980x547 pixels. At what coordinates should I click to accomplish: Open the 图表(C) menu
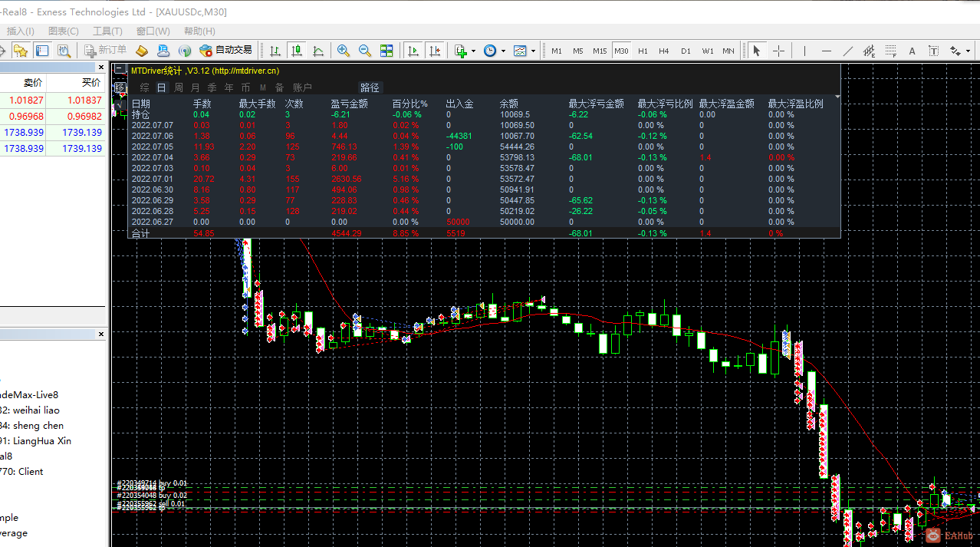point(64,31)
